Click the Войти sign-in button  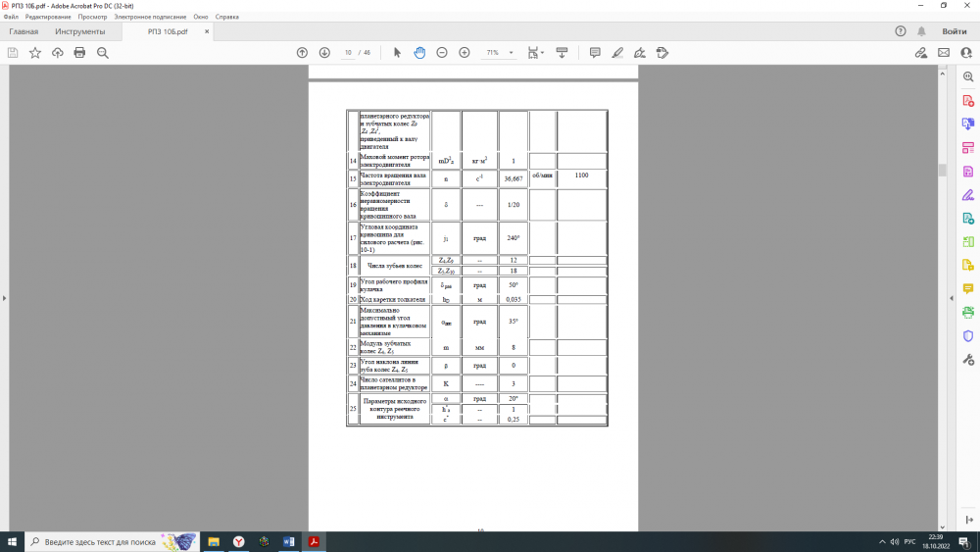click(955, 31)
